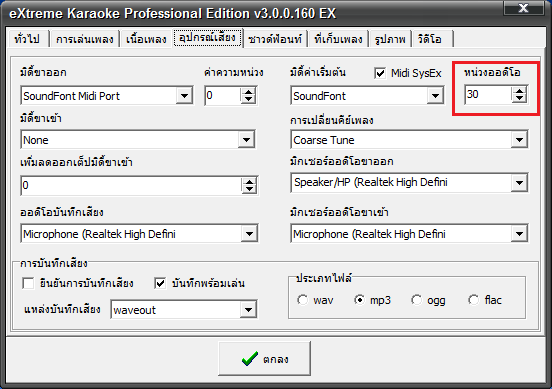
Task: Go to the ซาวด์ฟ้อนท์ tab
Action: [275, 39]
